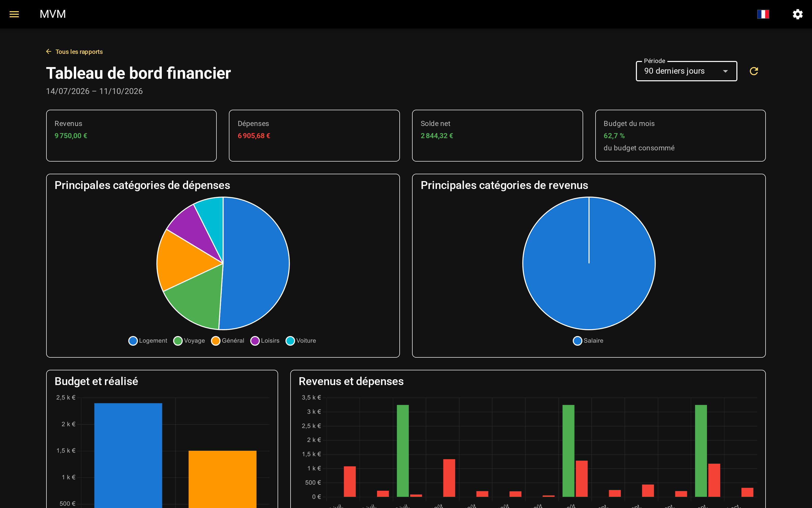This screenshot has width=812, height=508.
Task: Toggle the Logement legend item
Action: pos(148,341)
